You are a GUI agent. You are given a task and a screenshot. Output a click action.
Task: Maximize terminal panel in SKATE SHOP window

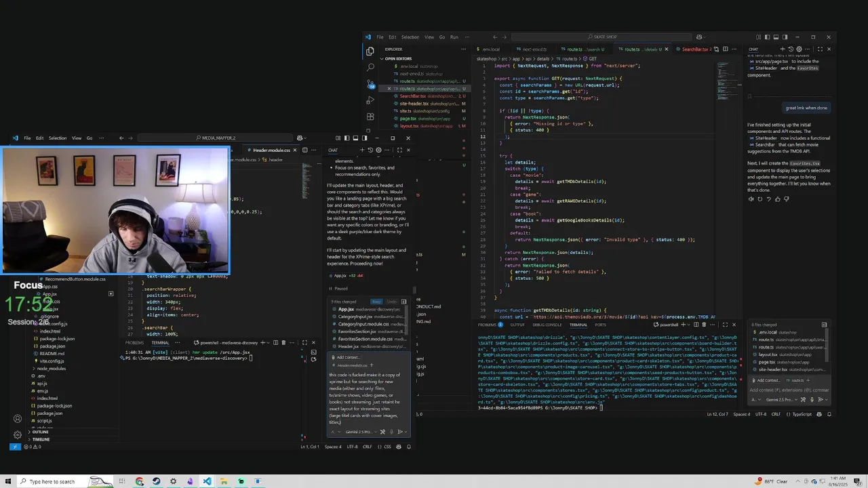pos(725,325)
